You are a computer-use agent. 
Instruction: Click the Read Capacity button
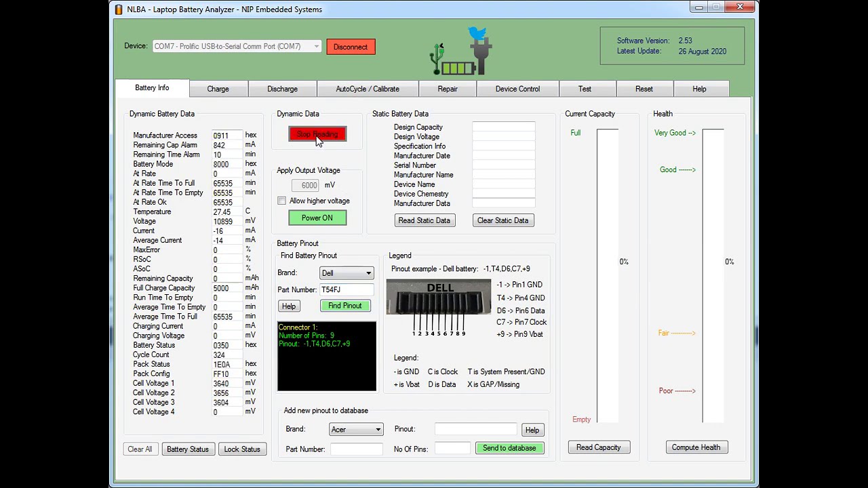pyautogui.click(x=598, y=447)
